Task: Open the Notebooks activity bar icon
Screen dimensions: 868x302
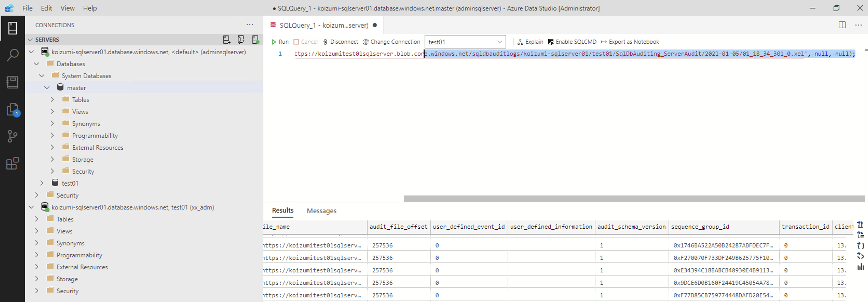Action: [x=12, y=82]
